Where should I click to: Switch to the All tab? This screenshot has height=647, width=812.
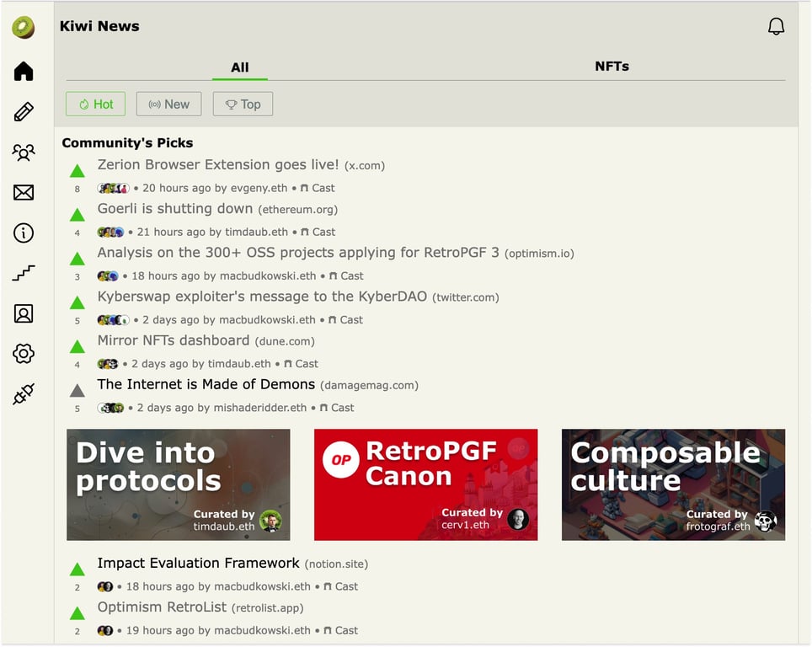pos(240,67)
